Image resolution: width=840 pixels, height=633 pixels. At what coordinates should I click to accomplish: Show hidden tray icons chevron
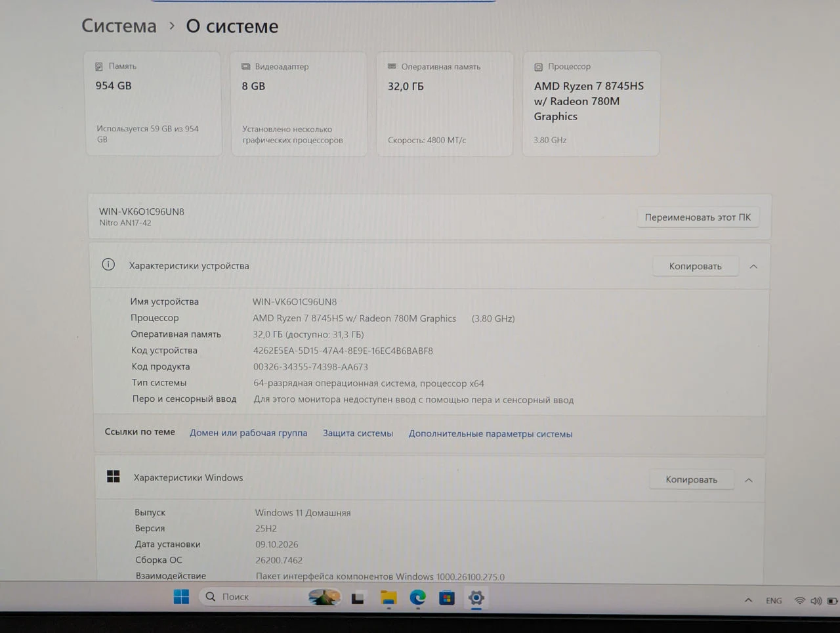(748, 600)
